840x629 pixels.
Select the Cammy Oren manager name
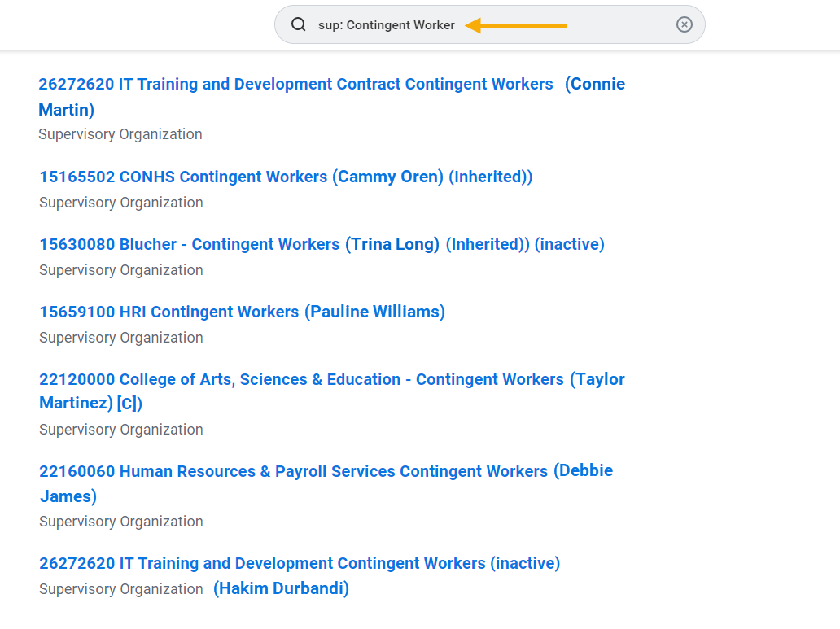click(x=388, y=177)
